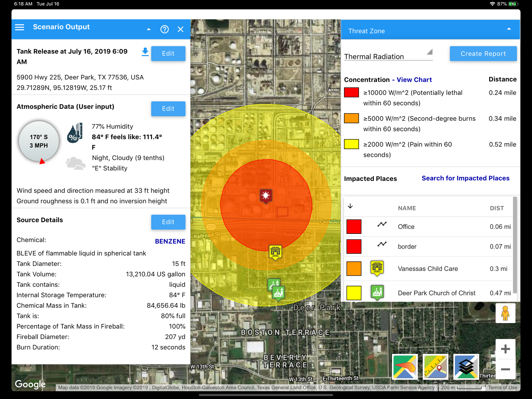Click the address 5900 Hwy 225 text
This screenshot has height=399, width=532.
click(80, 77)
